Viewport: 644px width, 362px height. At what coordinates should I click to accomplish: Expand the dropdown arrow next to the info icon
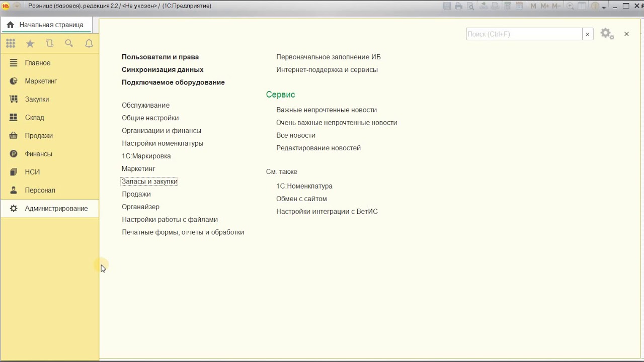(604, 7)
